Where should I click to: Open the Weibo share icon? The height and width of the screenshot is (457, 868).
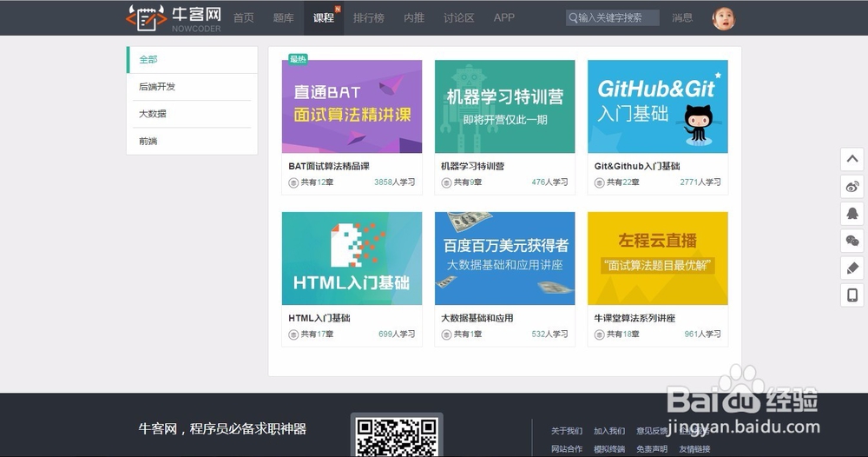(852, 186)
